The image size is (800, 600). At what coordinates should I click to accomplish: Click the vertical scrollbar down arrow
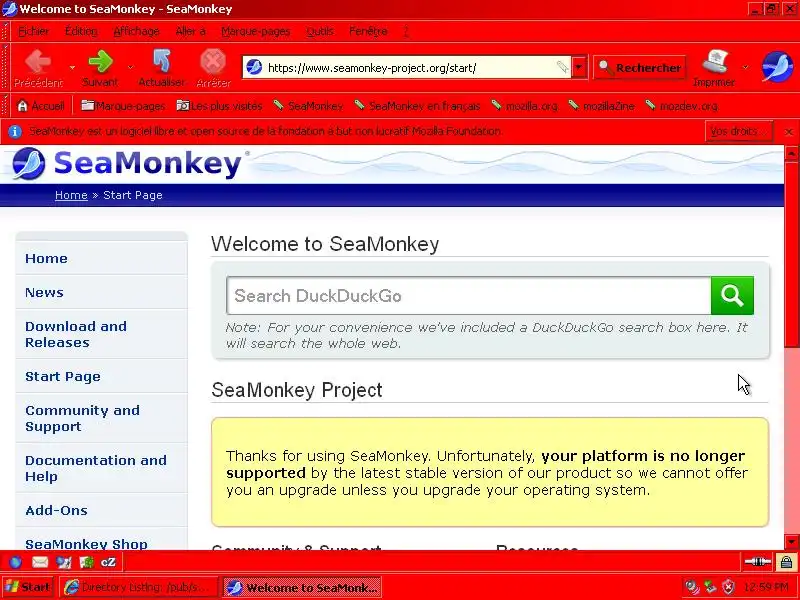tap(791, 542)
